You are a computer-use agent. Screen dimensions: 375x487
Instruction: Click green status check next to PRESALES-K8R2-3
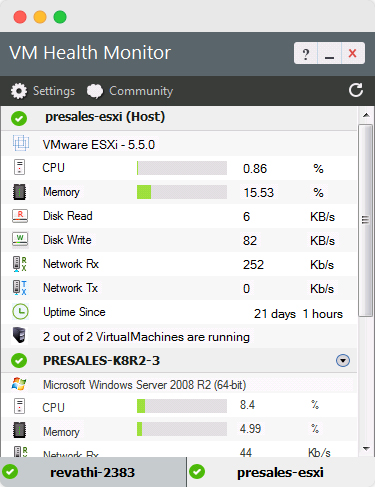(x=19, y=360)
